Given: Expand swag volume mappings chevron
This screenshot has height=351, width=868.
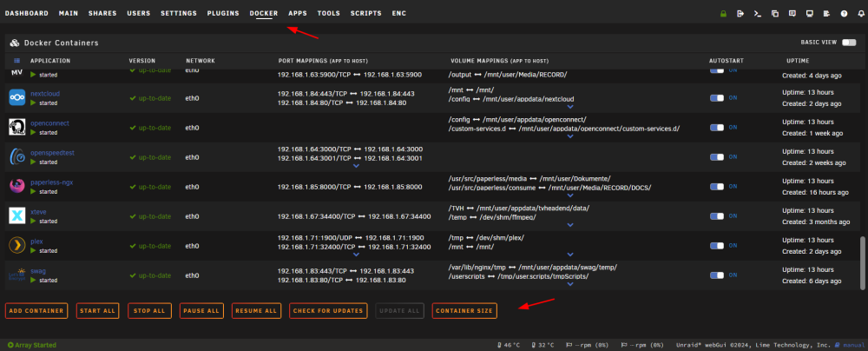Looking at the screenshot, I should (570, 284).
